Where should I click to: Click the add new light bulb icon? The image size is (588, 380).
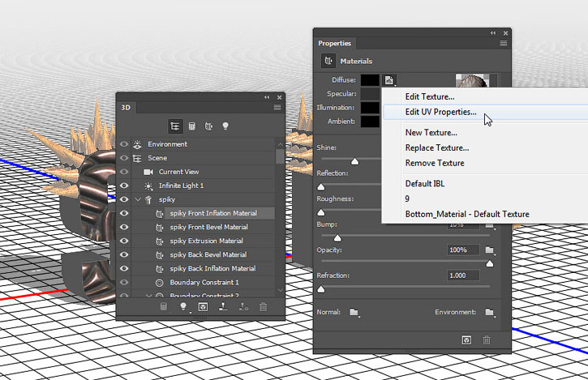point(183,306)
